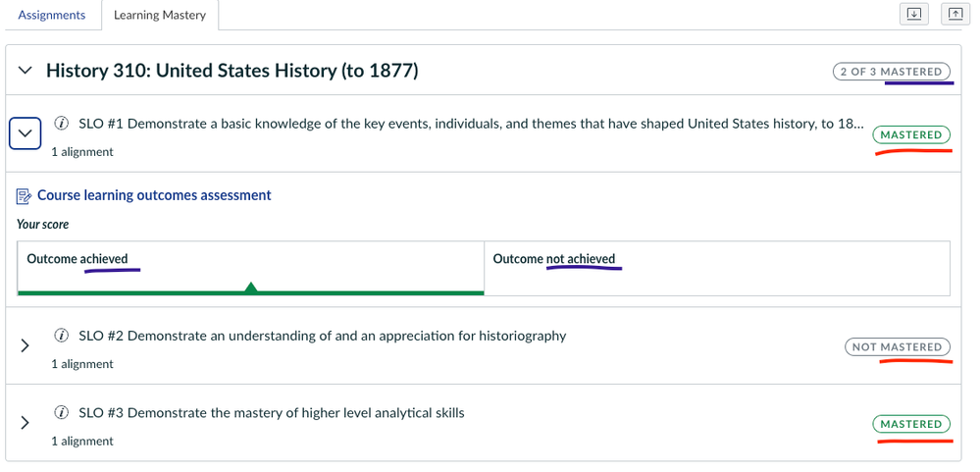Collapse the History 310 outcome group
The image size is (980, 472).
pos(26,71)
